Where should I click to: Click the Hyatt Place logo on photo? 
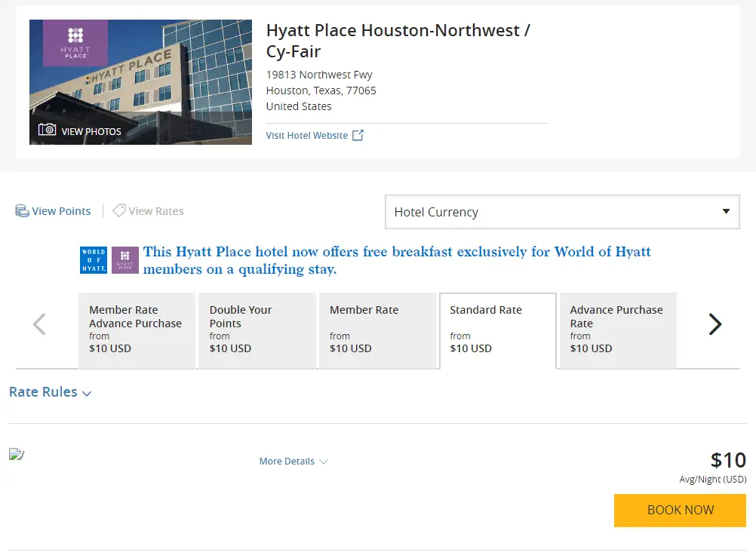point(75,43)
